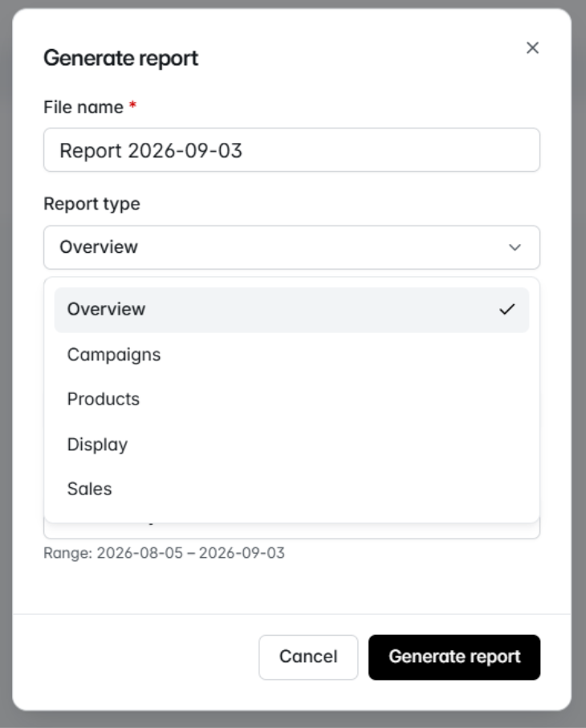This screenshot has height=728, width=586.
Task: Select the Display report type
Action: tap(291, 445)
